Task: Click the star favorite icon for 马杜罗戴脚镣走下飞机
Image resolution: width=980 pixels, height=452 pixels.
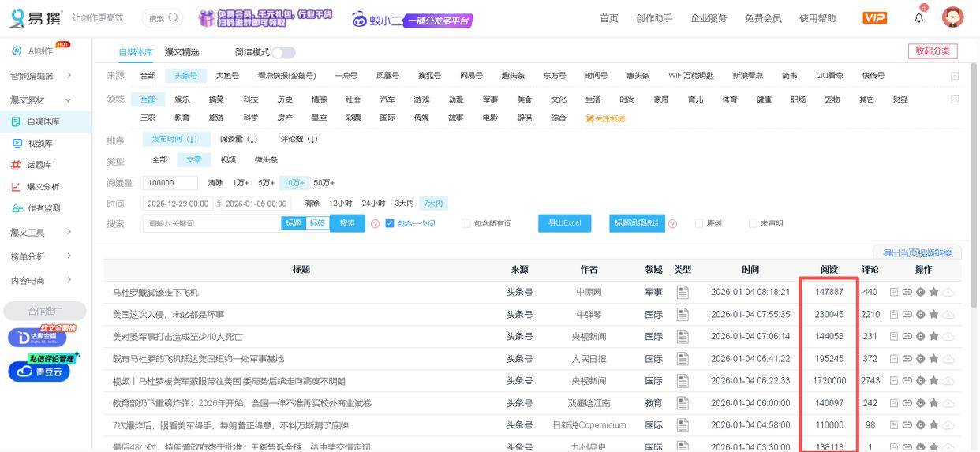Action: click(x=933, y=292)
